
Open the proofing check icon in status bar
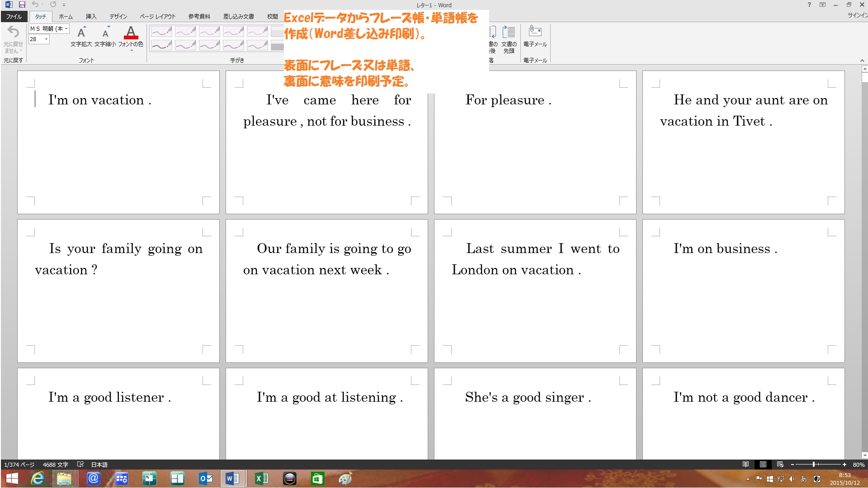80,465
